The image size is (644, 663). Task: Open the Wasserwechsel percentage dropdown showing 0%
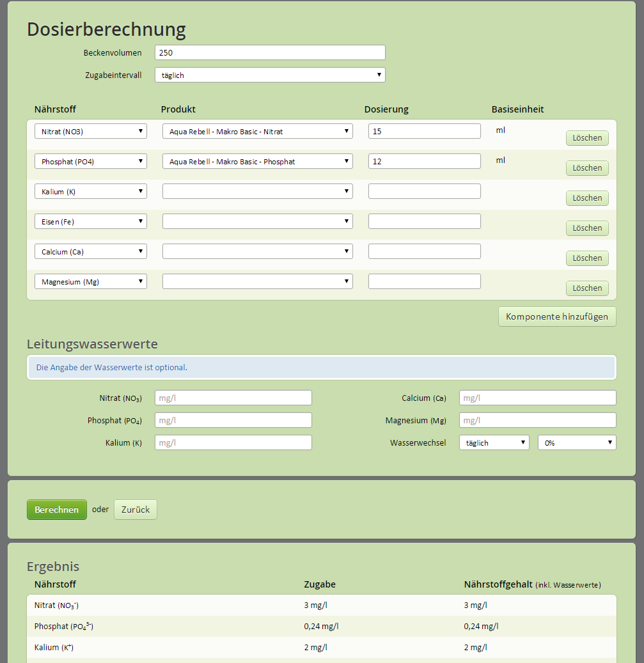click(x=576, y=442)
